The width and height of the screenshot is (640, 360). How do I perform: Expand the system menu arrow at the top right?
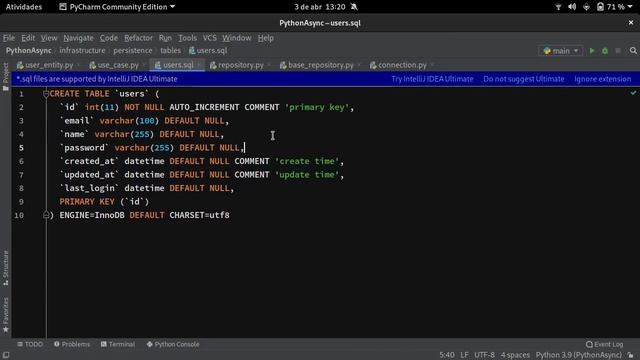630,7
